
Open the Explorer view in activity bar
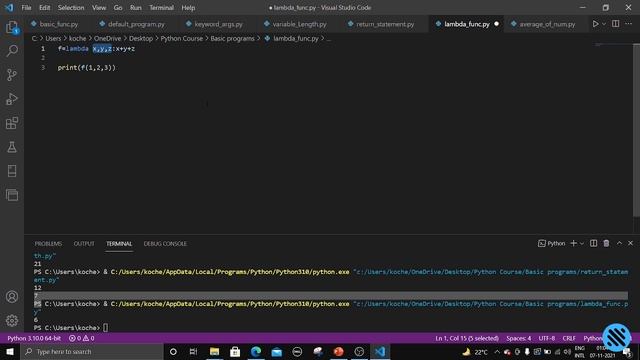point(12,27)
